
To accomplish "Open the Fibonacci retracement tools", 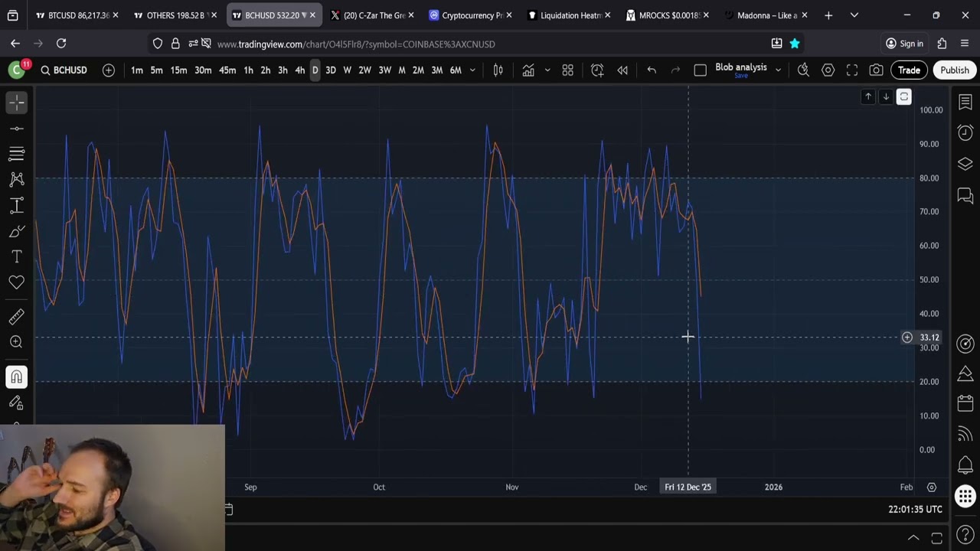I will pos(17,154).
